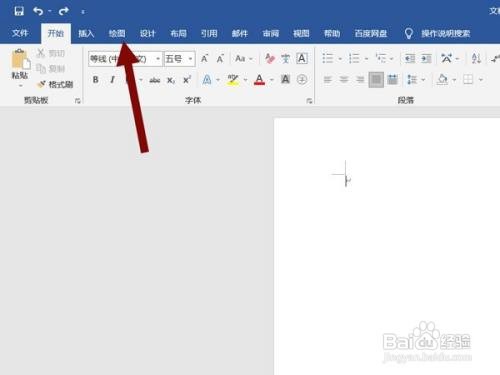The height and width of the screenshot is (375, 500).
Task: Click the Decrease Indent icon
Action: coord(410,59)
